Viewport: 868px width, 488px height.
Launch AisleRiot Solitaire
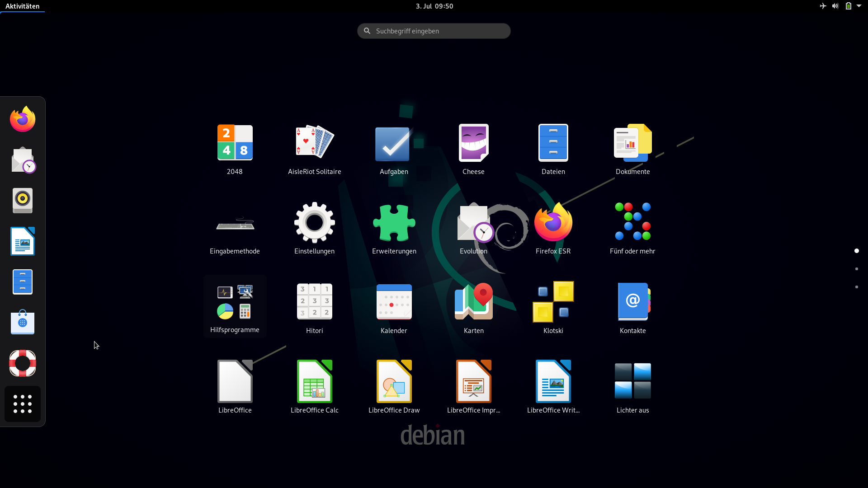[x=314, y=150]
